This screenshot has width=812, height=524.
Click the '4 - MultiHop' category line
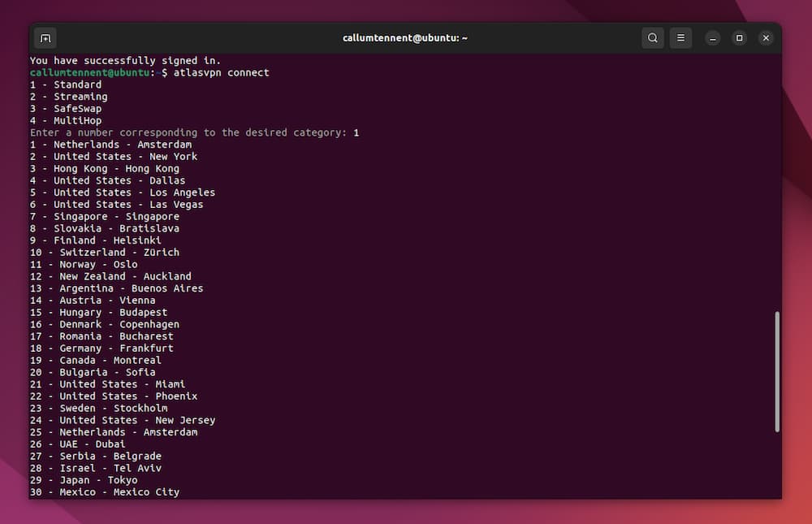click(66, 120)
